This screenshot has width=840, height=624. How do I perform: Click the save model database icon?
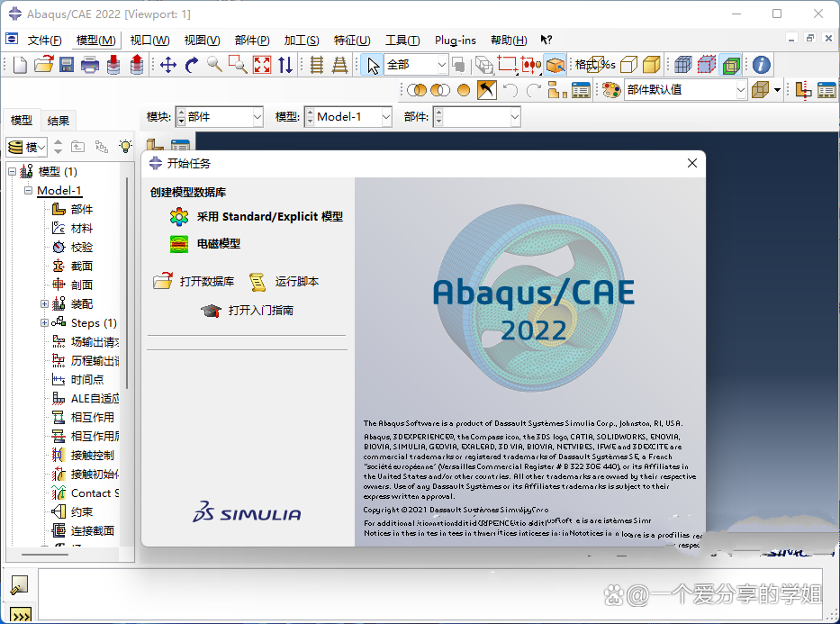(x=67, y=65)
